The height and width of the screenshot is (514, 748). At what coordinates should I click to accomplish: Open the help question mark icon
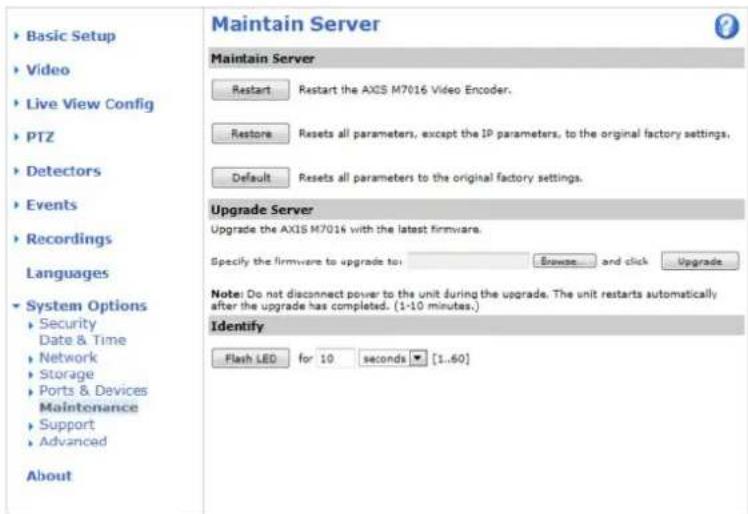point(727,26)
